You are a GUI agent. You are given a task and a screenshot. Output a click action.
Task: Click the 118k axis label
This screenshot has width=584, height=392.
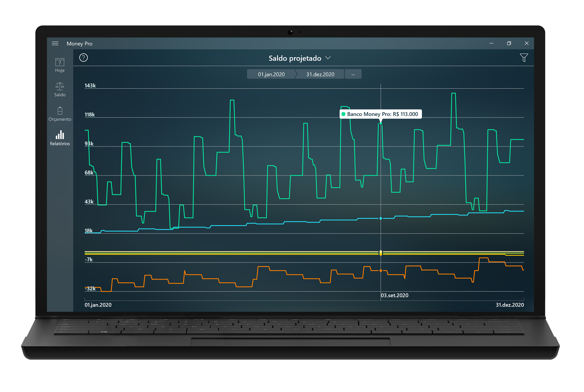pos(90,114)
